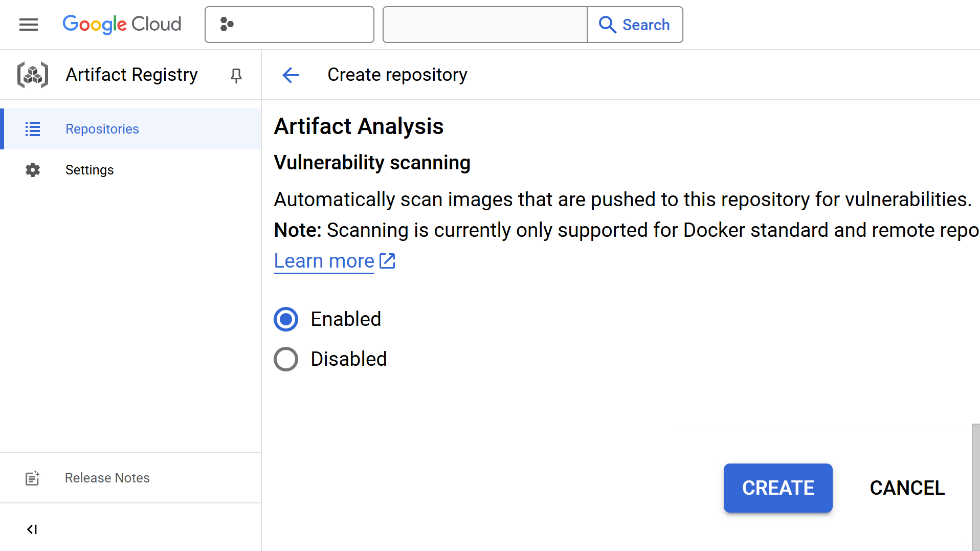Select the Disabled vulnerability scanning option
This screenshot has height=551, width=980.
point(286,359)
